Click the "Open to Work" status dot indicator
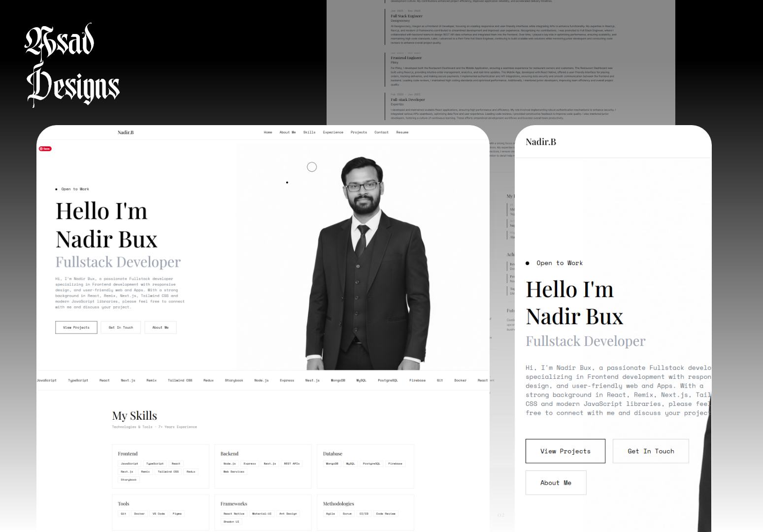The height and width of the screenshot is (532, 763). 57,189
